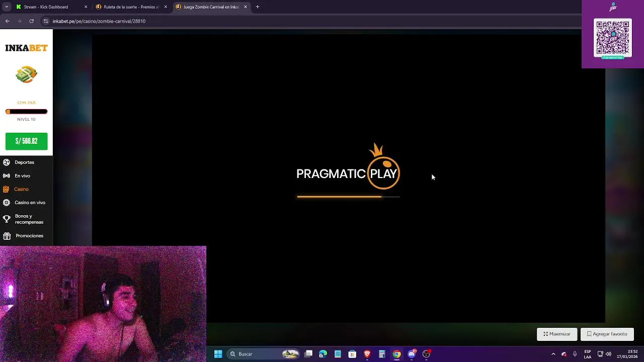The image size is (644, 362).
Task: Open Calculator from taskbar
Action: 382,354
